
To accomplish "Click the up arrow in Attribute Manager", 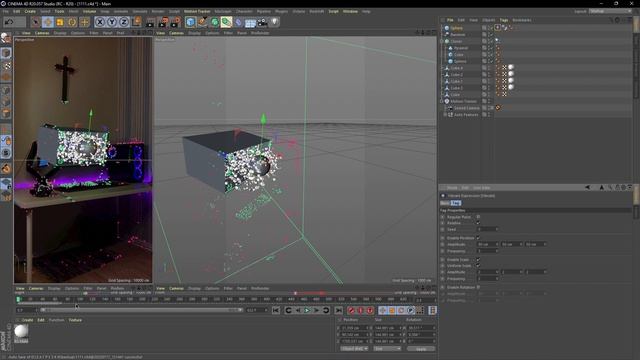I will point(602,187).
